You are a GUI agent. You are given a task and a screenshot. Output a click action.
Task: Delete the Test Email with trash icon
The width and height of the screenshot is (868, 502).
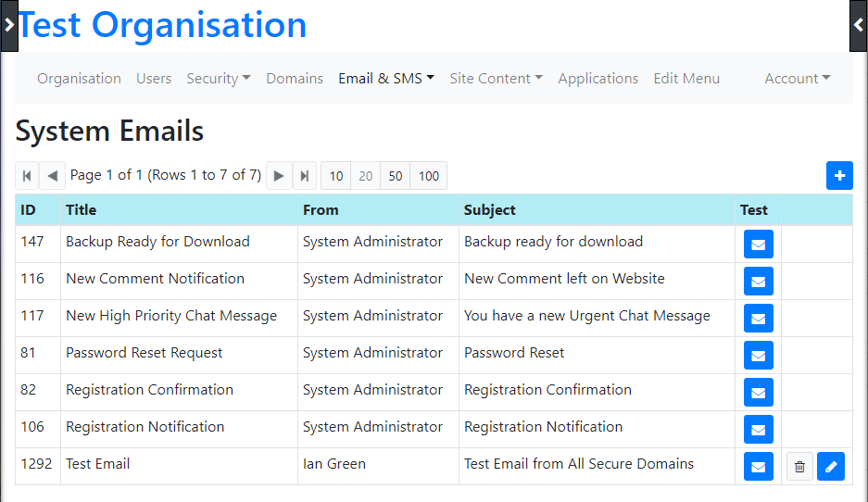[x=799, y=467]
